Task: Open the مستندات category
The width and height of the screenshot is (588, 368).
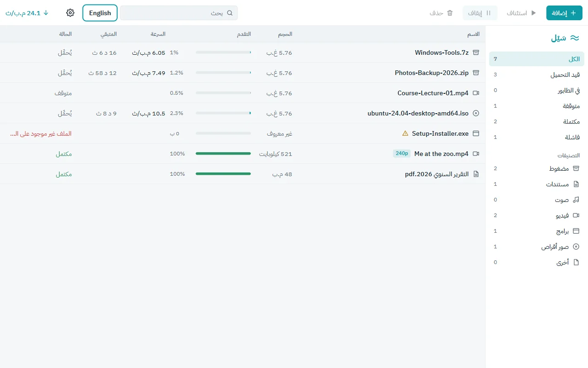Action: coord(537,184)
